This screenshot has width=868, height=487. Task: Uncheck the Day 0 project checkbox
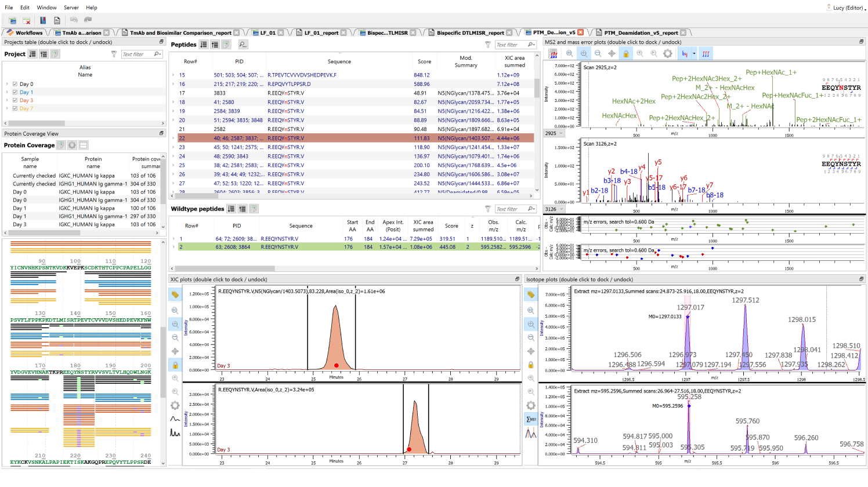pos(15,84)
